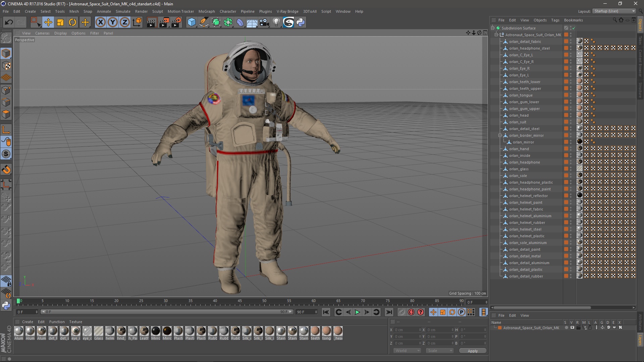Viewport: 644px width, 362px height.
Task: Select the Leather material swatch
Action: pos(144,333)
